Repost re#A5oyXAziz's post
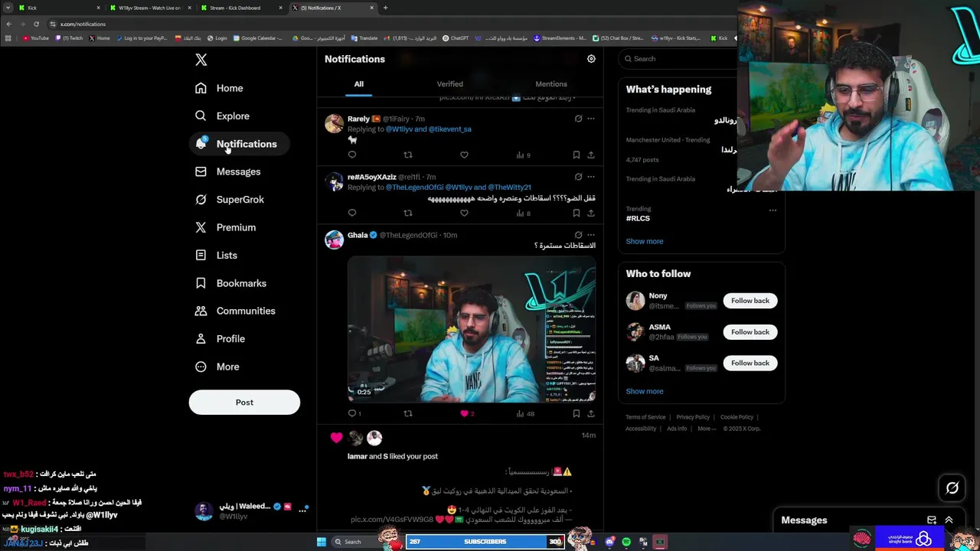This screenshot has width=980, height=551. coord(408,213)
